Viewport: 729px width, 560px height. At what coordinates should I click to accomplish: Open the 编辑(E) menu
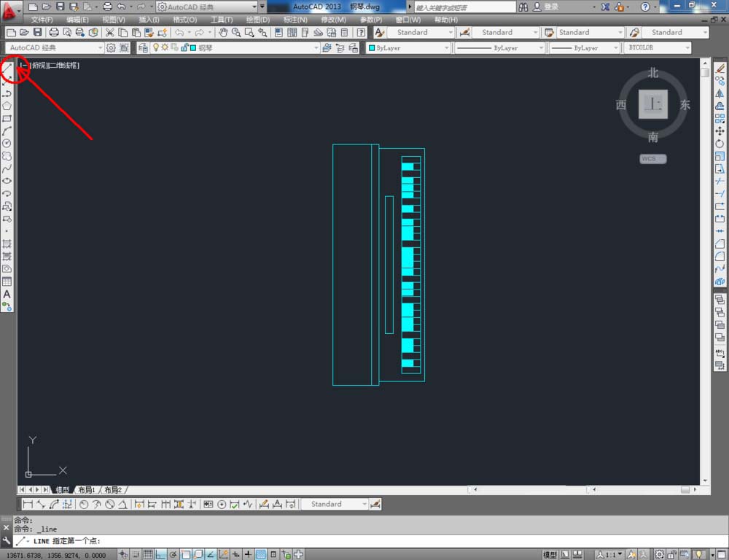point(77,20)
